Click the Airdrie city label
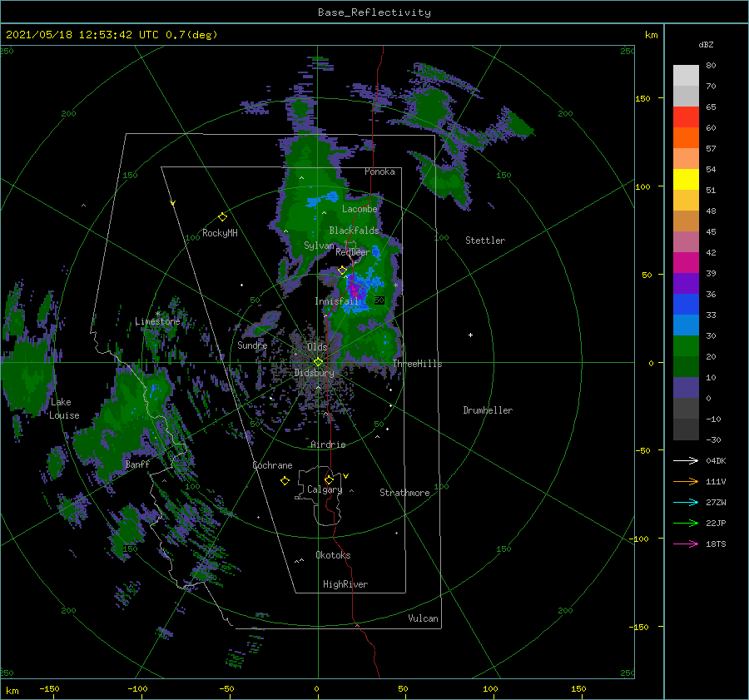 pyautogui.click(x=328, y=444)
